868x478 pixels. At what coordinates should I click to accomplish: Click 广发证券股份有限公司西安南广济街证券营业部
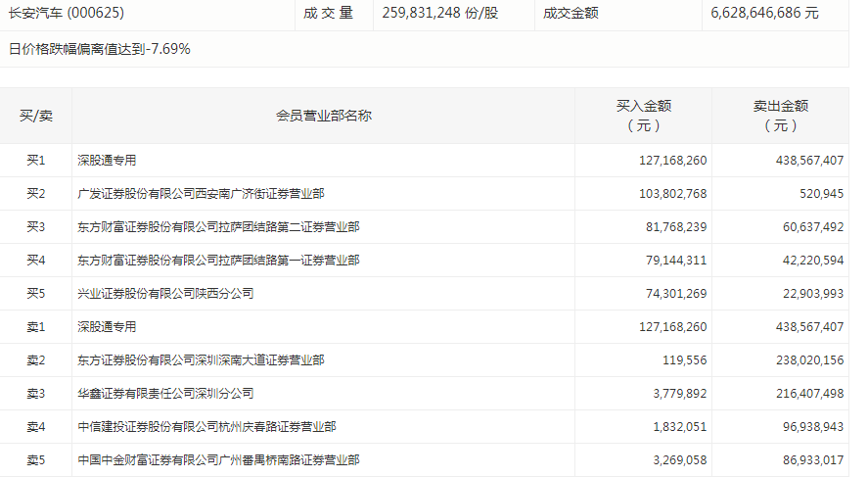(x=201, y=194)
